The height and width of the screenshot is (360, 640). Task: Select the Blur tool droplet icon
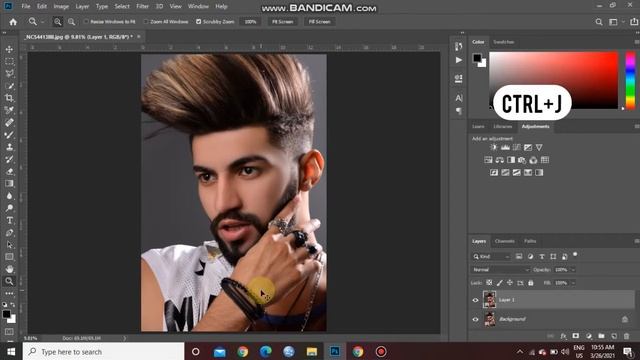point(9,196)
